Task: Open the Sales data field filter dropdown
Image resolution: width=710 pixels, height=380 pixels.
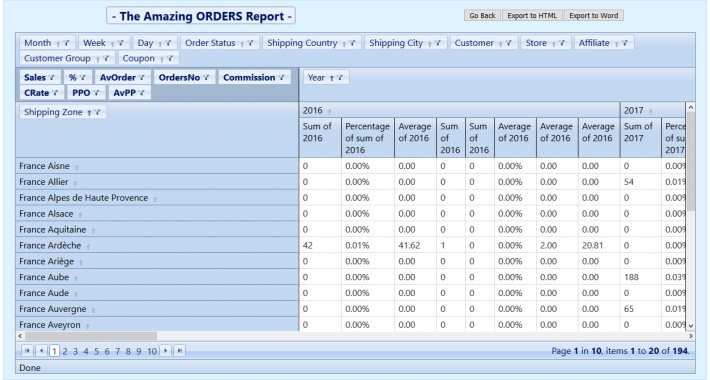Action: pos(52,78)
